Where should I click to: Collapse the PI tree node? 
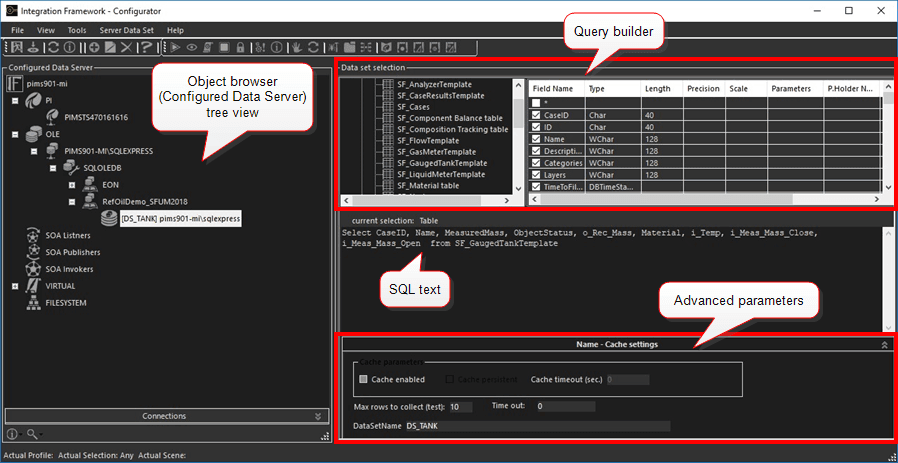point(15,101)
